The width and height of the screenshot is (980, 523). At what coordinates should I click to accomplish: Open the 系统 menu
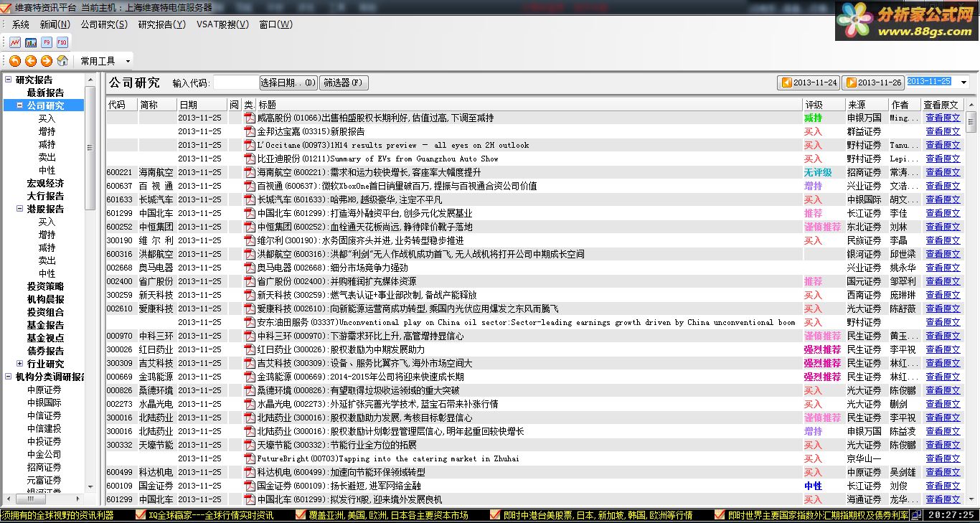[21, 24]
